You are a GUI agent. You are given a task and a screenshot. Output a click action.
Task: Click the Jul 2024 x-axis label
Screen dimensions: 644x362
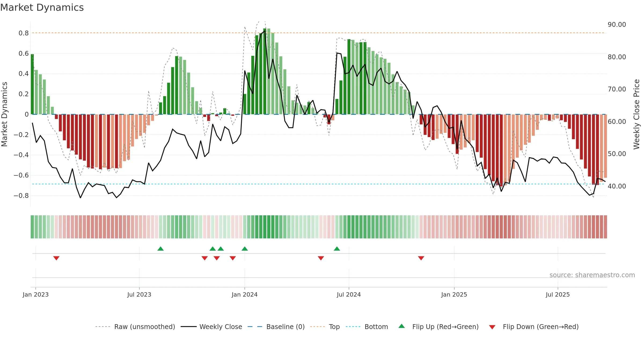349,294
